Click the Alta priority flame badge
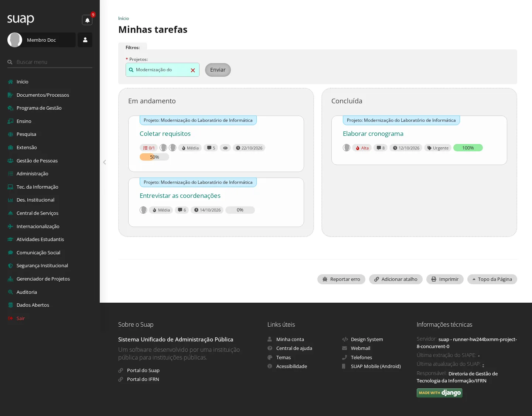The width and height of the screenshot is (532, 416). tap(362, 148)
